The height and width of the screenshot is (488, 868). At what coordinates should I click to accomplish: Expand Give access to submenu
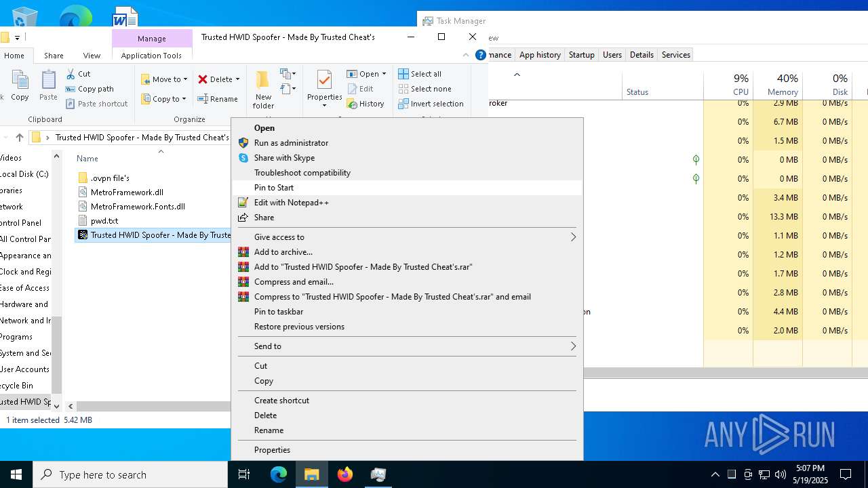pos(407,237)
